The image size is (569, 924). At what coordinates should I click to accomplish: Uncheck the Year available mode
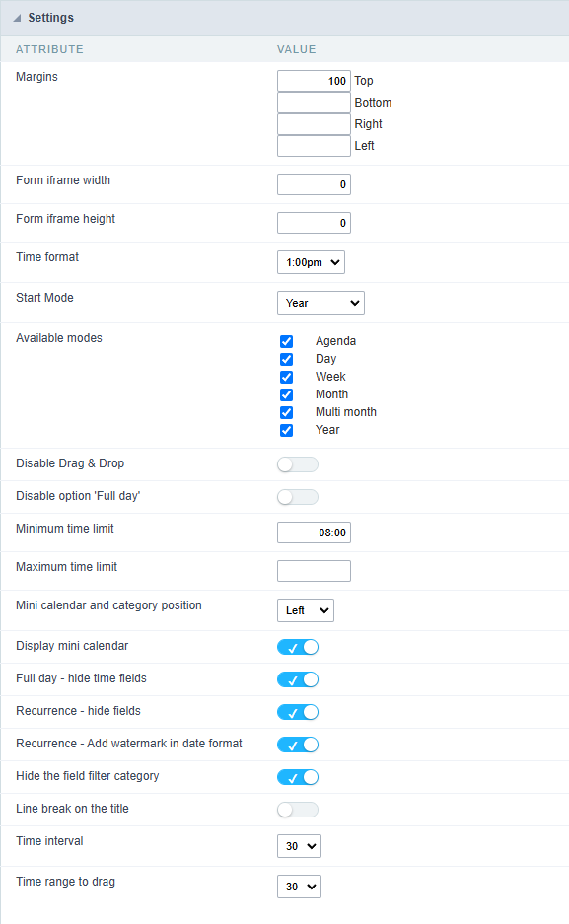click(286, 429)
